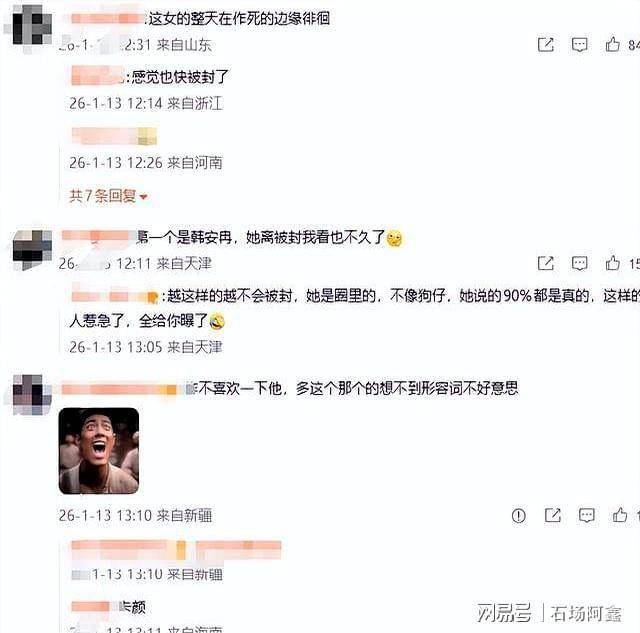Open avatar of the 新疆 commenter
Viewport: 640px width, 633px height.
tap(32, 395)
